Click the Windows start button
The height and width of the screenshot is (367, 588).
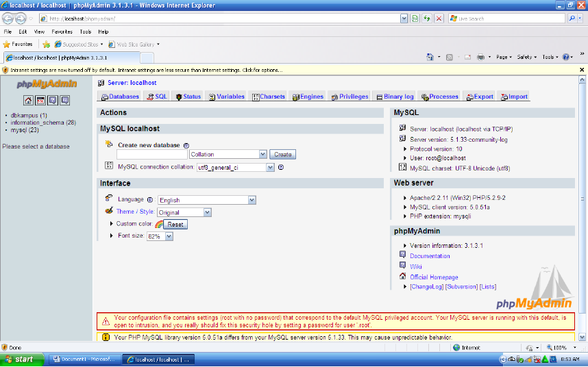pyautogui.click(x=22, y=359)
